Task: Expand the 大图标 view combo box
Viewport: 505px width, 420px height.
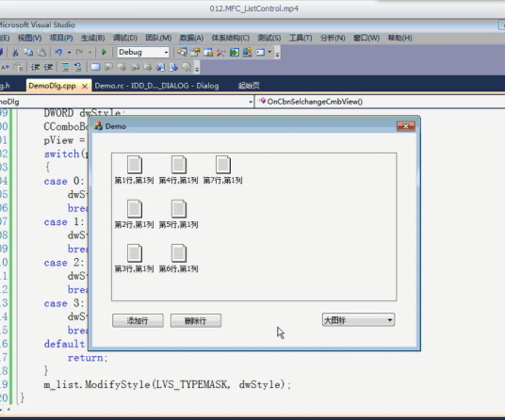Action: 358,320
